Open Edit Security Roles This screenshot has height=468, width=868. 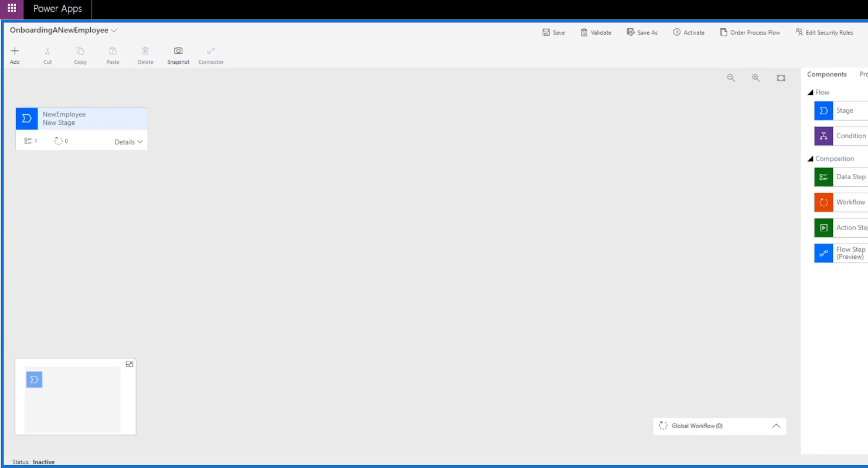[x=824, y=33]
